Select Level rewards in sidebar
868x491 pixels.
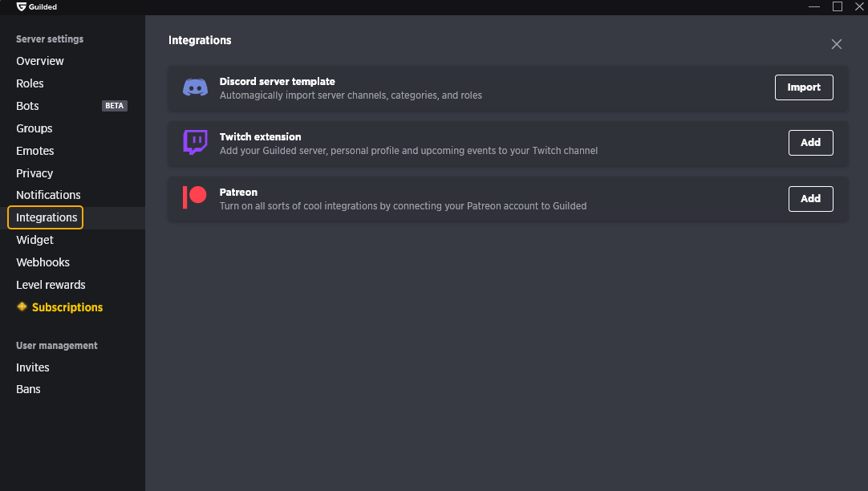point(51,285)
